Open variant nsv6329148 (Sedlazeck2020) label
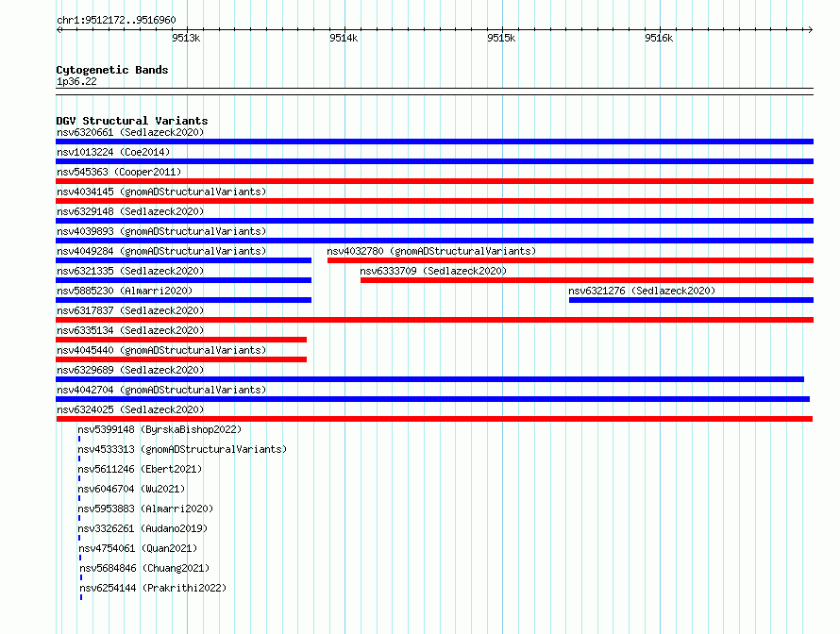The height and width of the screenshot is (634, 840). point(130,211)
